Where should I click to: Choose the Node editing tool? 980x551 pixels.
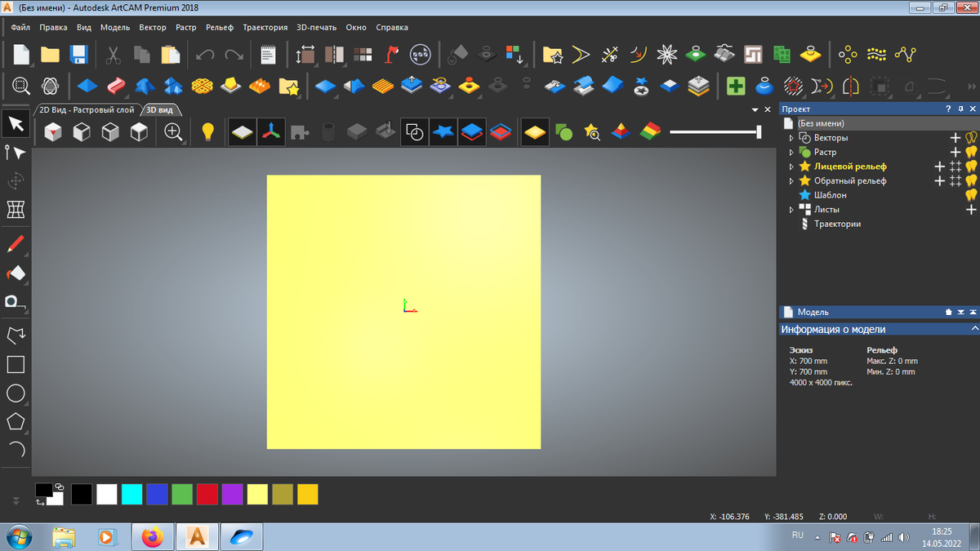pyautogui.click(x=16, y=153)
